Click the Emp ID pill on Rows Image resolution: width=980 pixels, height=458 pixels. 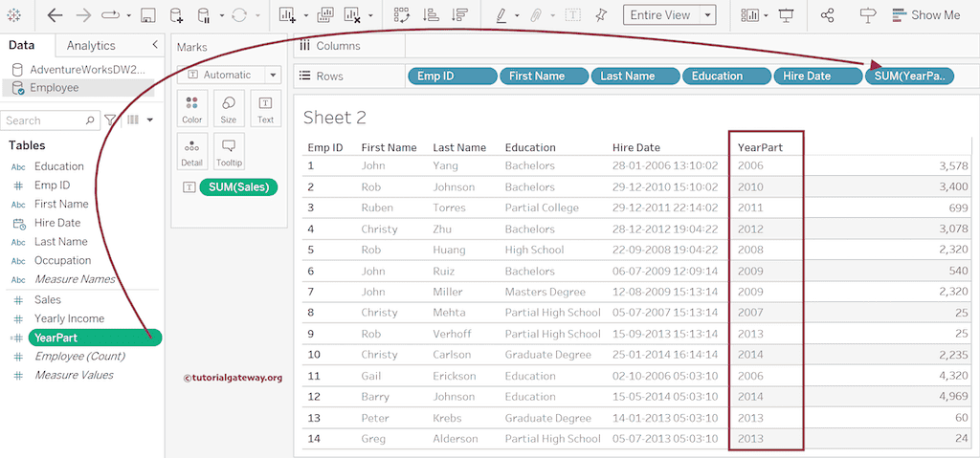click(453, 76)
